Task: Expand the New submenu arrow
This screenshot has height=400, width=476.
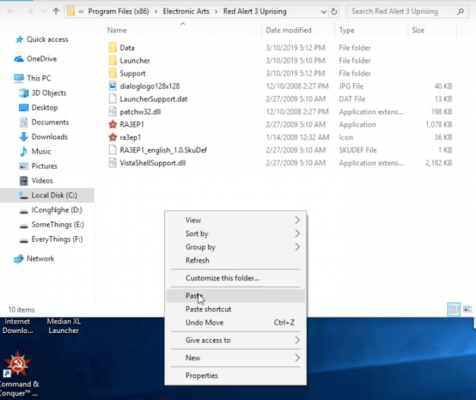Action: [297, 358]
